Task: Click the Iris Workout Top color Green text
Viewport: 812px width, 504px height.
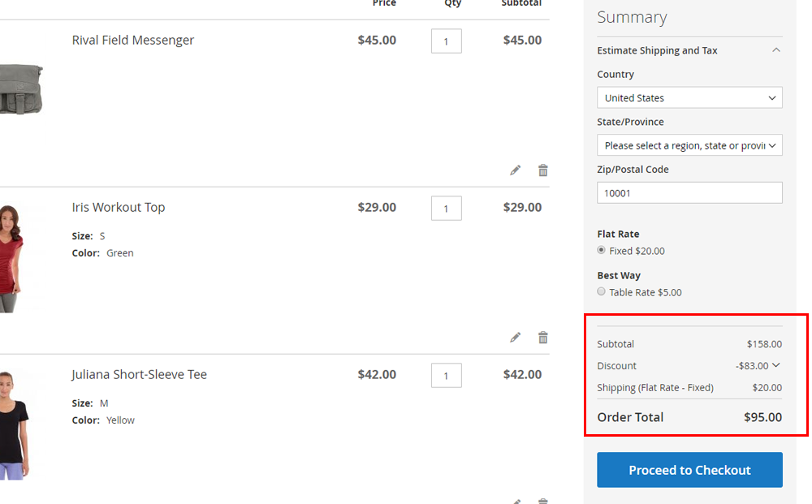Action: [x=119, y=253]
